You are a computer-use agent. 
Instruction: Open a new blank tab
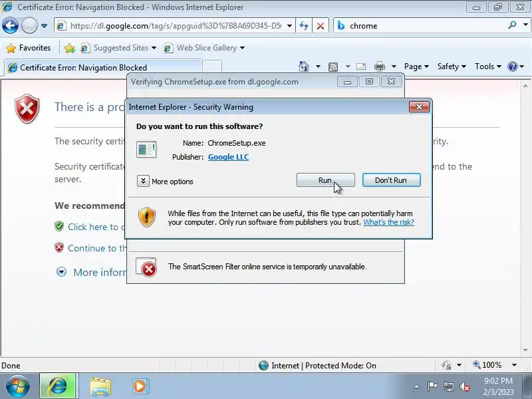[x=212, y=67]
